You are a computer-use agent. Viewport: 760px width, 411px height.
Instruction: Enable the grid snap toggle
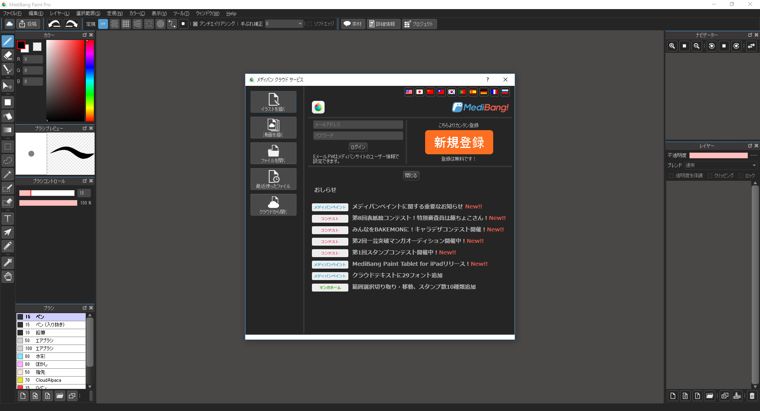pyautogui.click(x=126, y=24)
